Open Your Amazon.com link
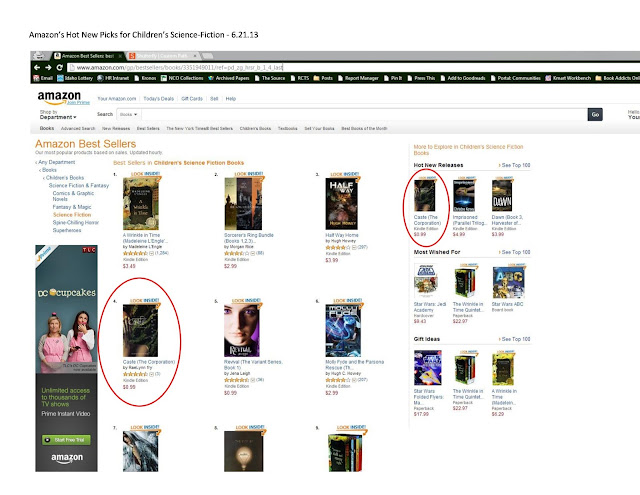The width and height of the screenshot is (640, 495). coord(117,99)
